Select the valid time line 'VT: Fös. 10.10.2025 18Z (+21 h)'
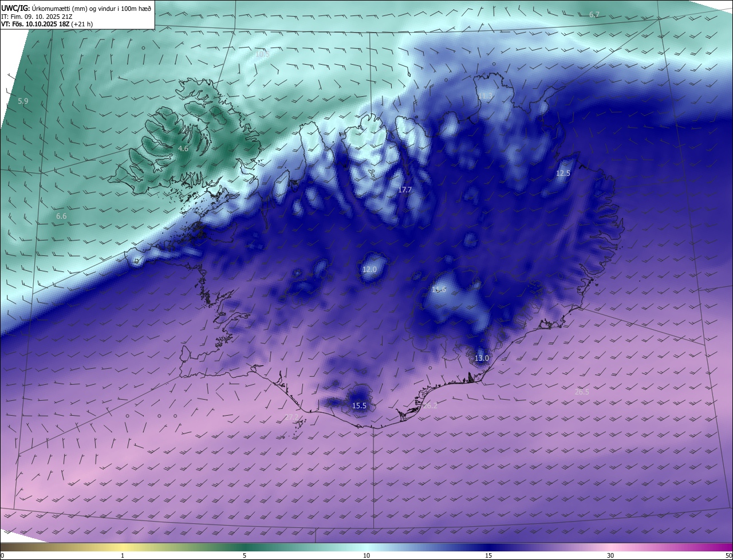Image resolution: width=733 pixels, height=560 pixels. click(x=47, y=24)
